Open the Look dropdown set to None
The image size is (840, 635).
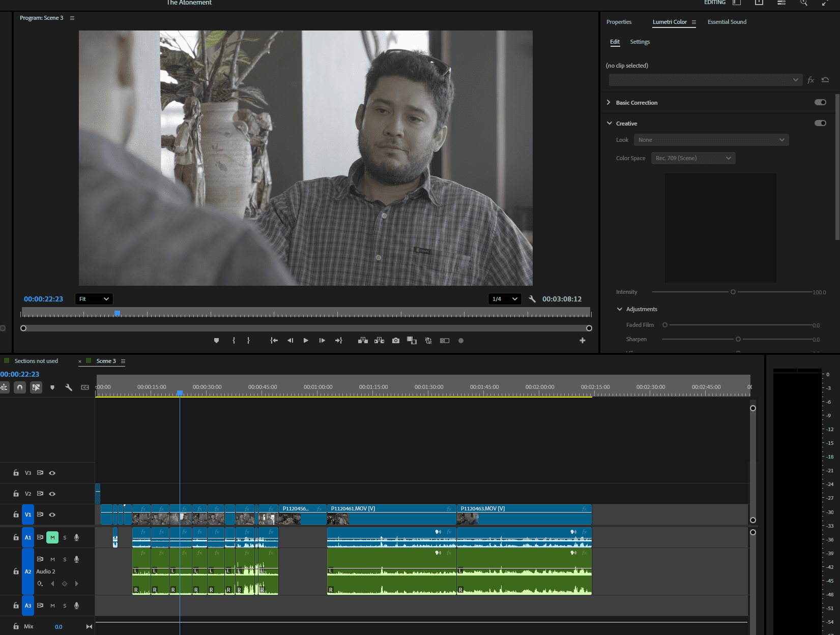click(x=711, y=140)
